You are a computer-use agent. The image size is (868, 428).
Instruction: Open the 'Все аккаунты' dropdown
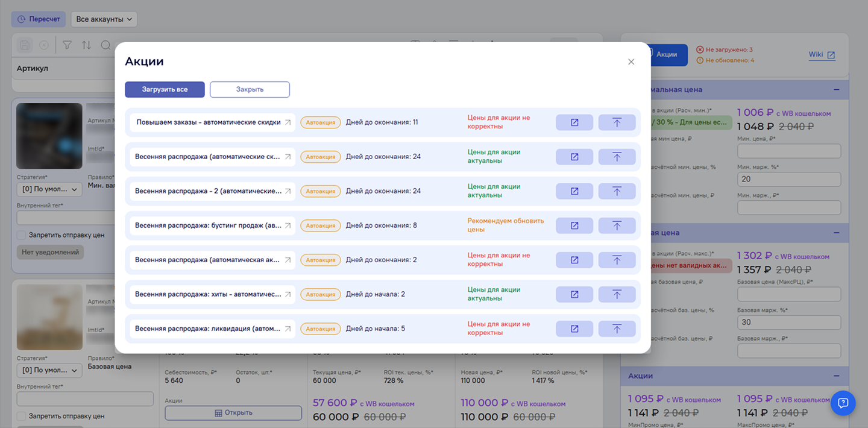(104, 19)
